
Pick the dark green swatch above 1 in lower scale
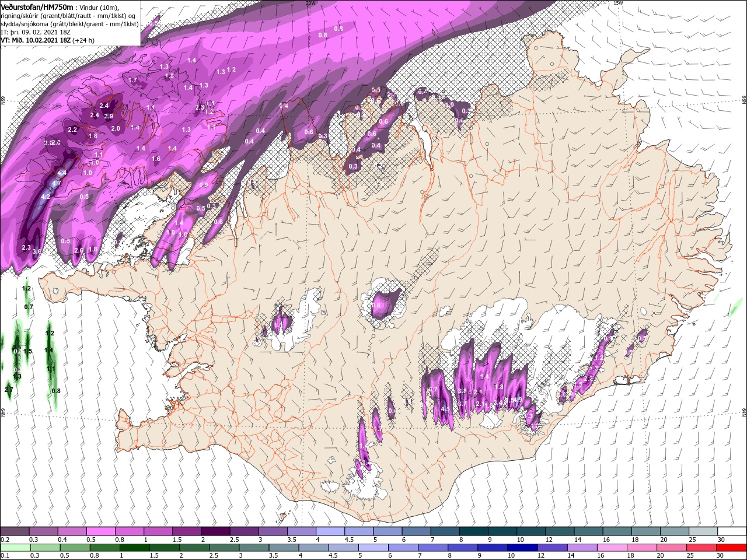(134, 548)
